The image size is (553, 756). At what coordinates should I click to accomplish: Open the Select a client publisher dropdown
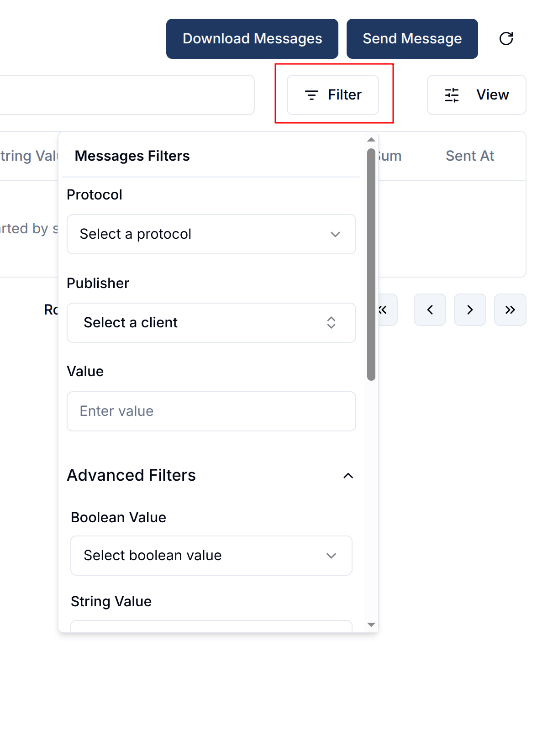point(211,323)
